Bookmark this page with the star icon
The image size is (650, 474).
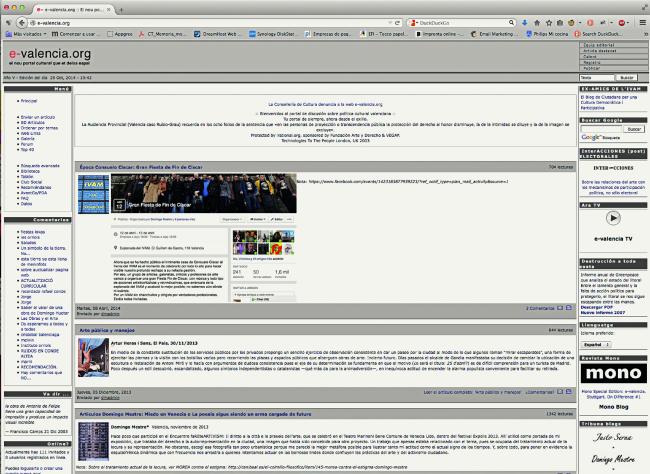(549, 23)
